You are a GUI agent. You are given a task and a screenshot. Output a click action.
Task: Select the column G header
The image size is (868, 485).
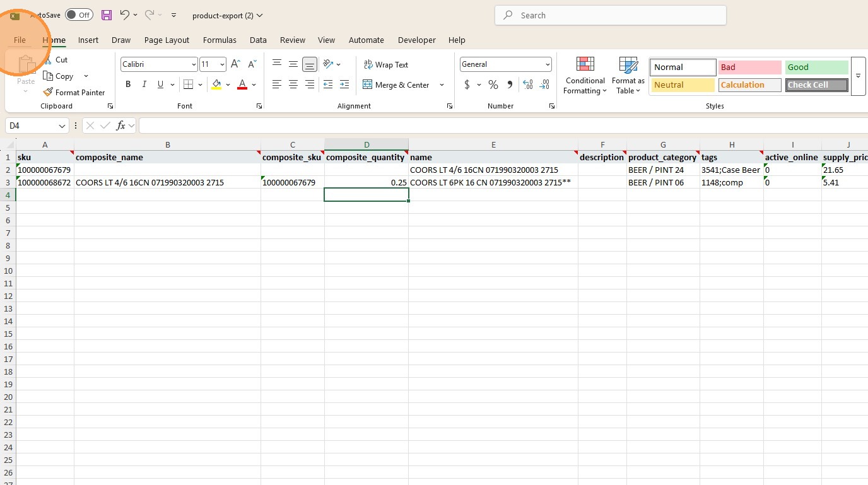[663, 144]
